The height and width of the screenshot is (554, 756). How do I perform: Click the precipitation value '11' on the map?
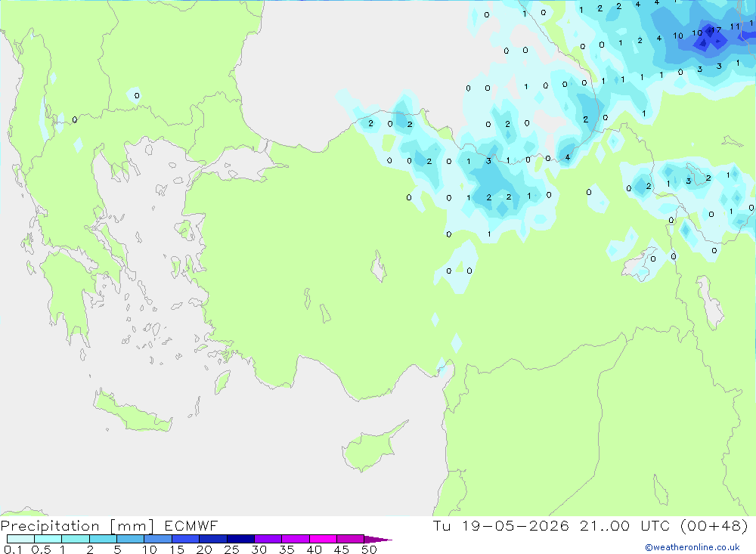coord(734,26)
